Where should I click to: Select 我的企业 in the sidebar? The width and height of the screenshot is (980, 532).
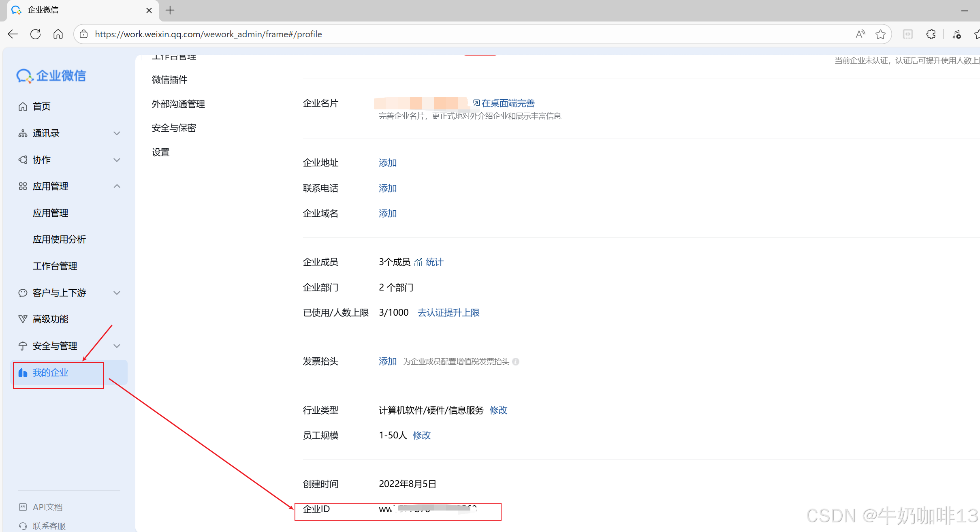[50, 373]
